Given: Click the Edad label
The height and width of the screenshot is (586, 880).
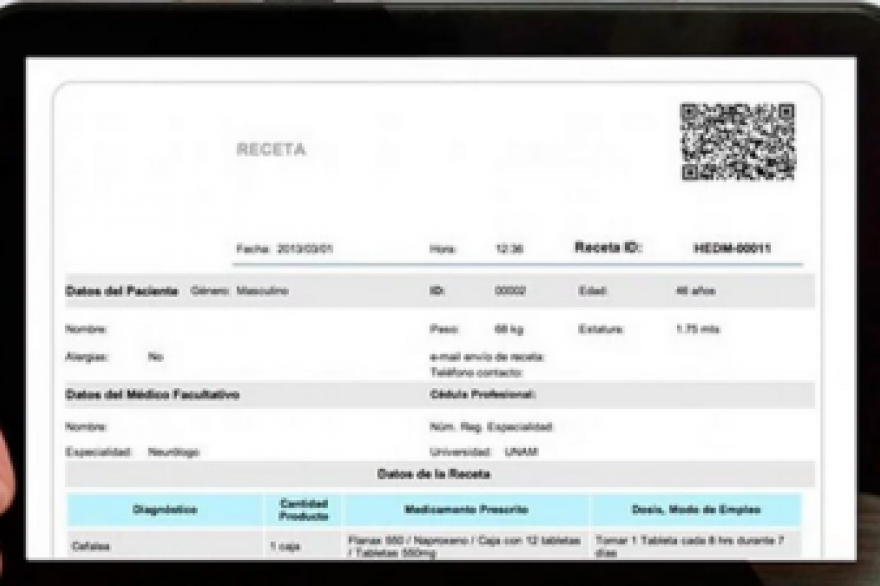Looking at the screenshot, I should point(593,291).
